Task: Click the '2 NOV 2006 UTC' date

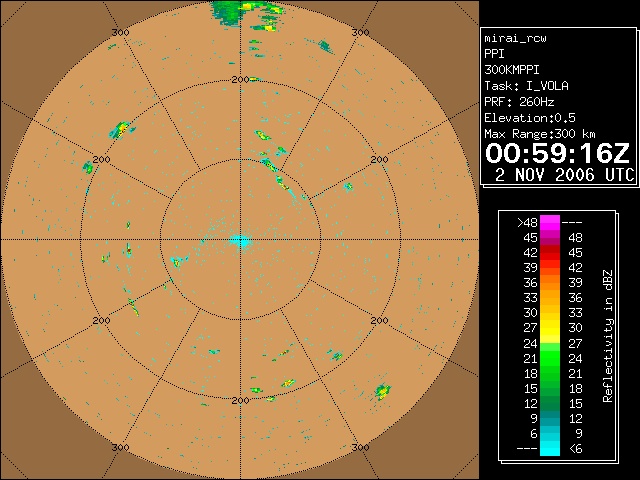Action: pos(564,175)
